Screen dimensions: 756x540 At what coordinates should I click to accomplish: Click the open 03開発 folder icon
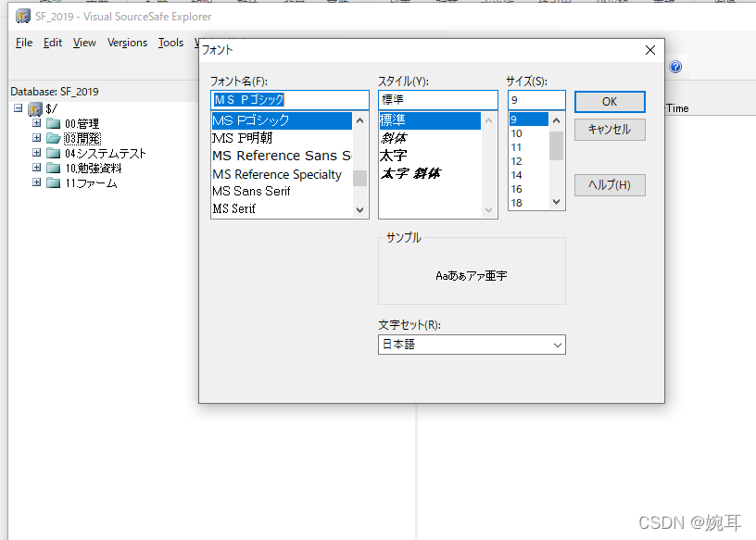coord(54,137)
